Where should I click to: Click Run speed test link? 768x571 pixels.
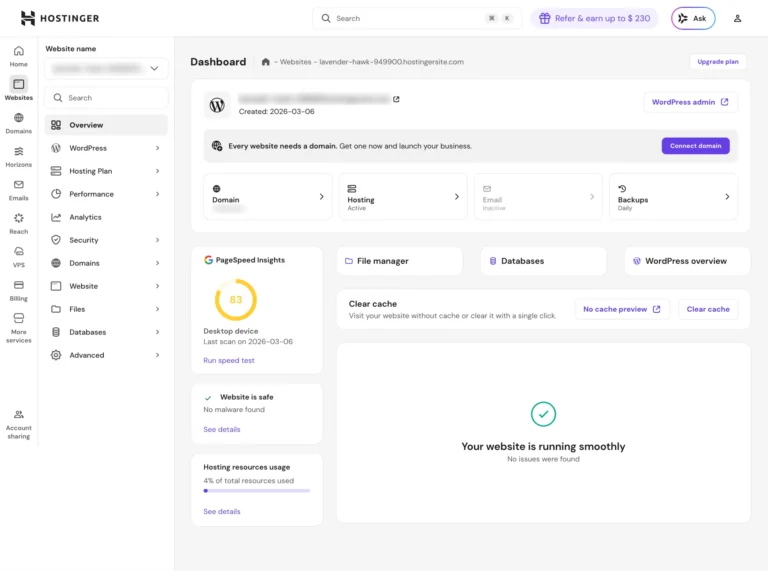[x=229, y=360]
